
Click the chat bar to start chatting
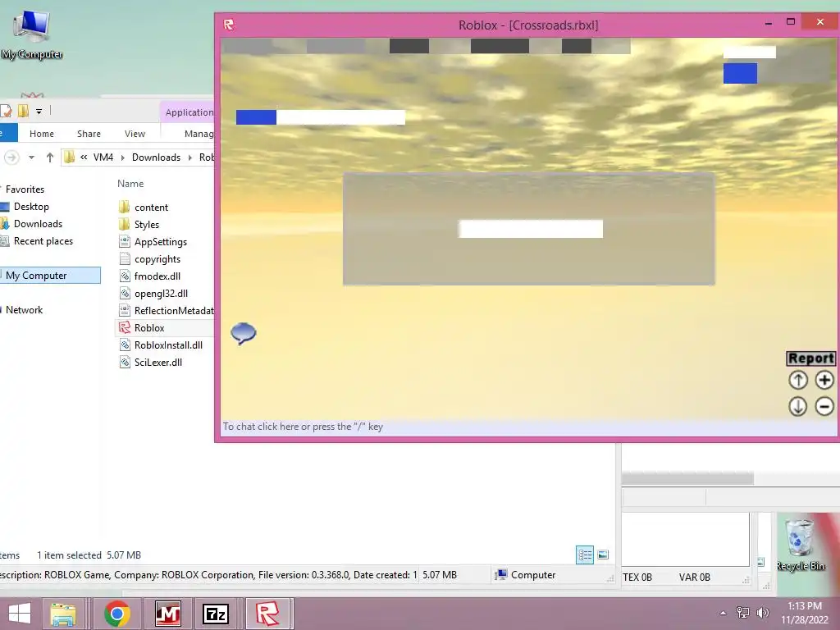(x=528, y=427)
